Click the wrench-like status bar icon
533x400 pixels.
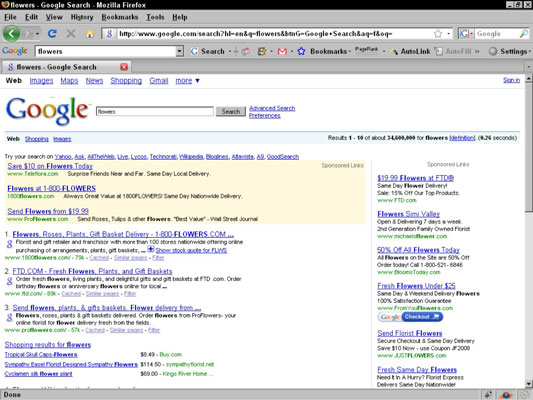click(x=488, y=395)
